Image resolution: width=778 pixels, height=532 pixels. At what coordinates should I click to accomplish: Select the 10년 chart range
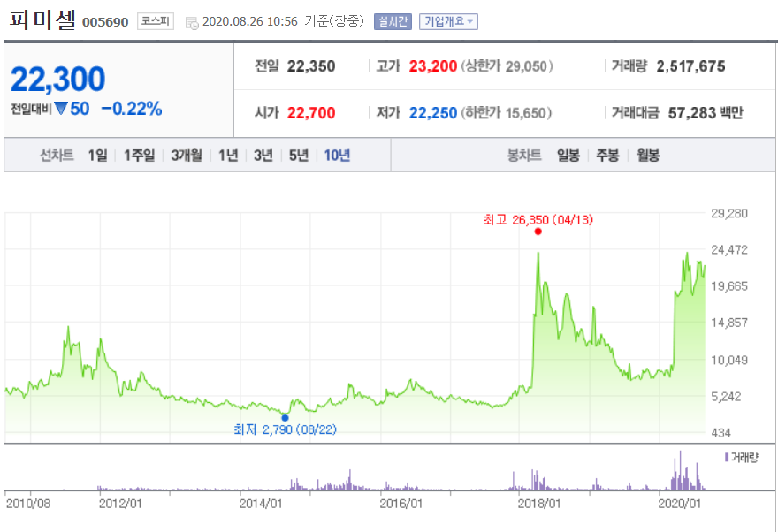tap(337, 156)
